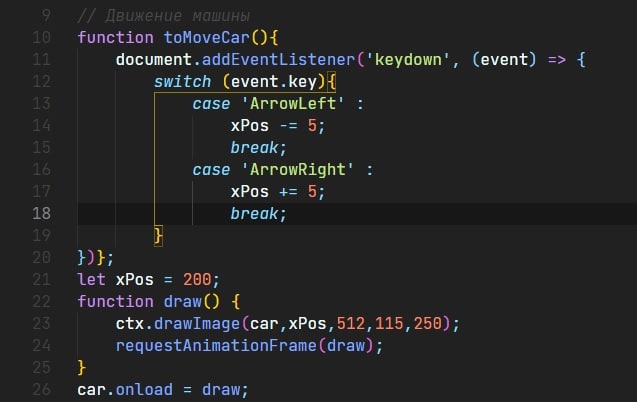Click line number 13 in the gutter

pyautogui.click(x=41, y=104)
